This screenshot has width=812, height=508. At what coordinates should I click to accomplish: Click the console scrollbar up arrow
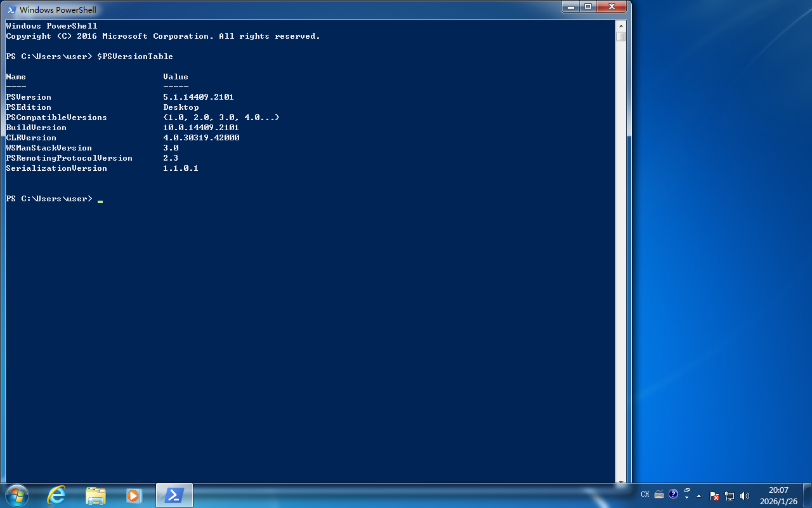click(620, 25)
